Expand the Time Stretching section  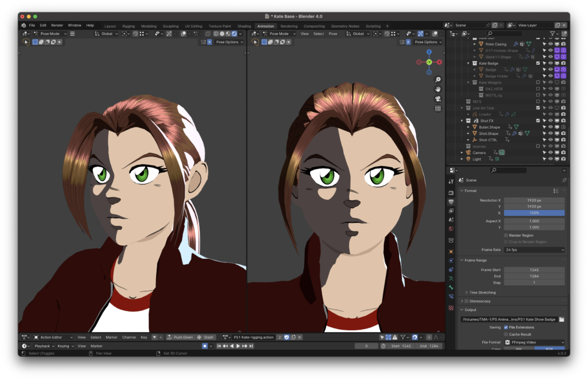pyautogui.click(x=482, y=292)
